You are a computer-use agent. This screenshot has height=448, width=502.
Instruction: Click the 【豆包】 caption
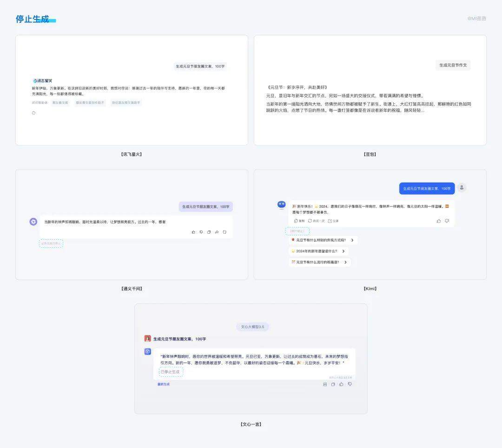370,154
